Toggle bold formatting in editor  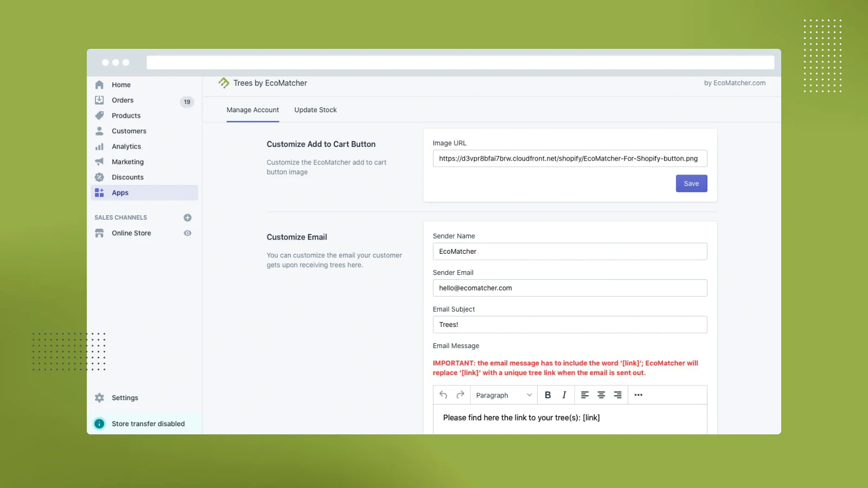pos(548,395)
